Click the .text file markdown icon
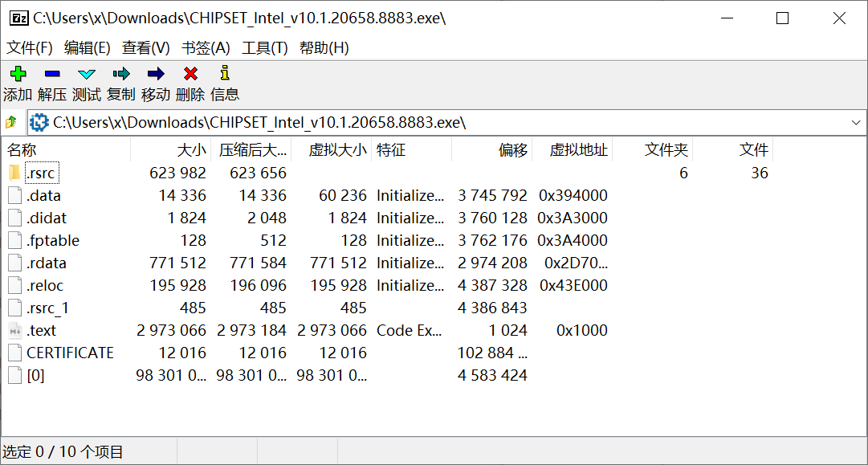Viewport: 868px width, 465px height. [x=15, y=331]
